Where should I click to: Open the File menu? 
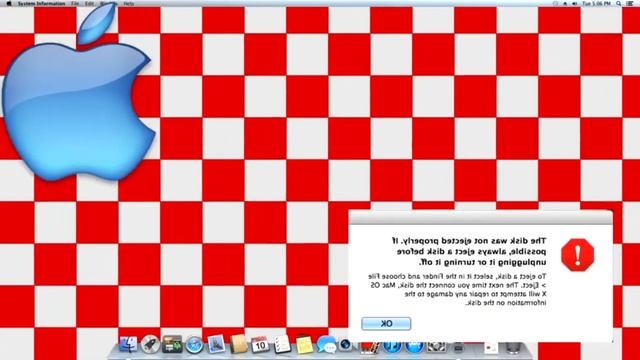tap(75, 3)
